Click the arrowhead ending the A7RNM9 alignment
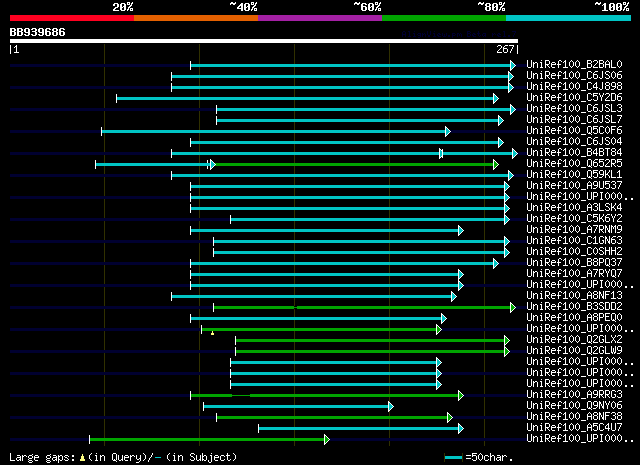Viewport: 640px width, 465px height. (461, 231)
